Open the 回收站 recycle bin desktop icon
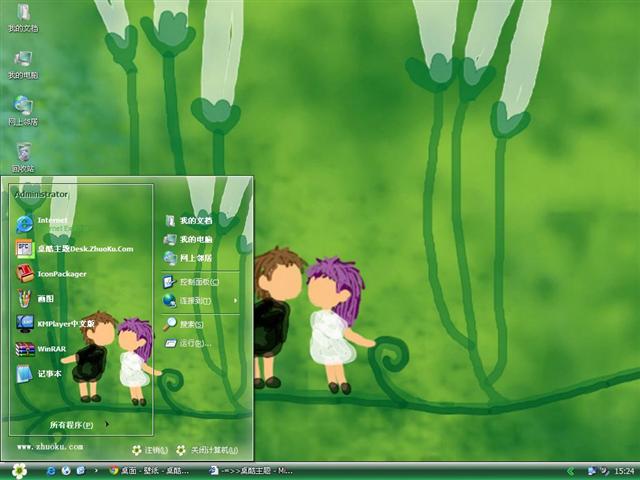This screenshot has height=480, width=640. point(23,158)
